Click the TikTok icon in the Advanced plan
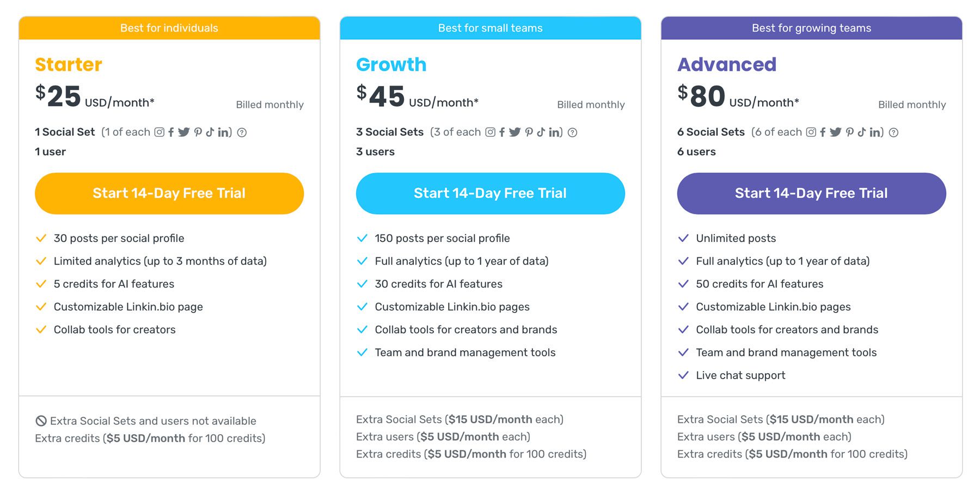The width and height of the screenshot is (980, 493). [x=861, y=132]
